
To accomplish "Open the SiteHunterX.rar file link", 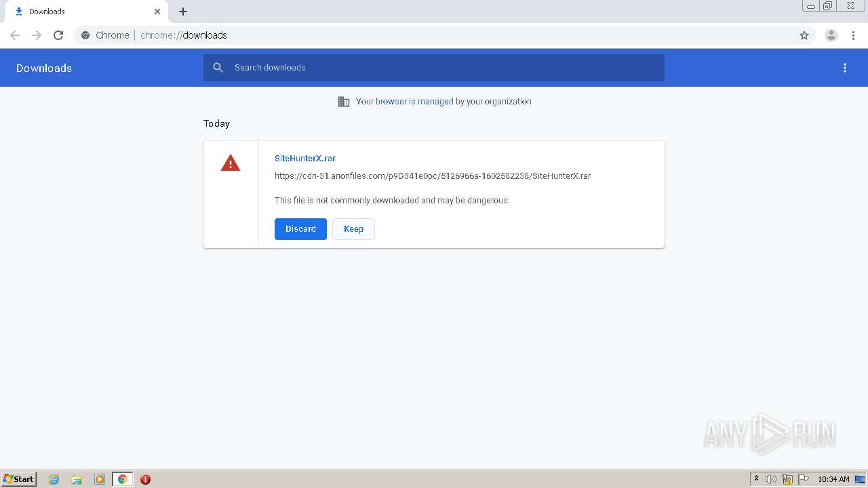I will point(305,158).
